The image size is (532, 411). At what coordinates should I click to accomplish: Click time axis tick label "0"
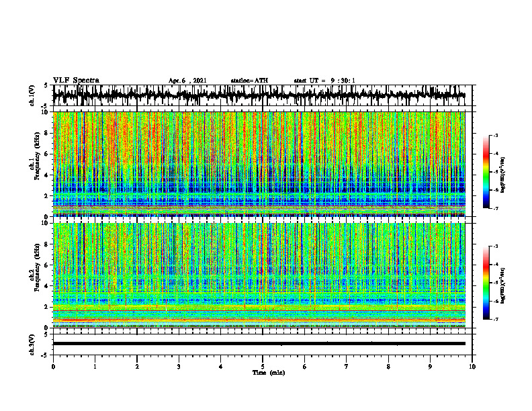click(x=53, y=367)
